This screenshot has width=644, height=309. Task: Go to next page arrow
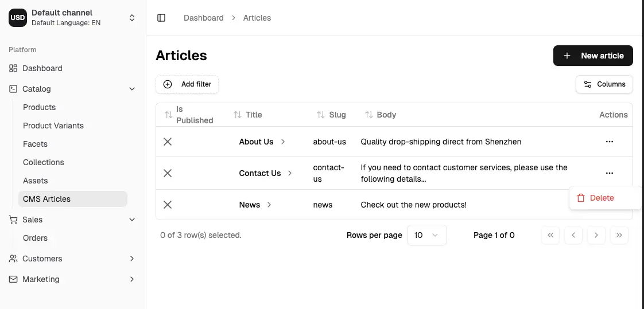(596, 235)
